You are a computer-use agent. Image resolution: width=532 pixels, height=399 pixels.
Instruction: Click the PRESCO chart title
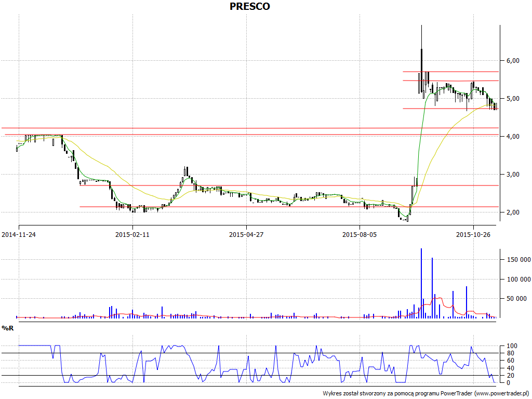[250, 6]
